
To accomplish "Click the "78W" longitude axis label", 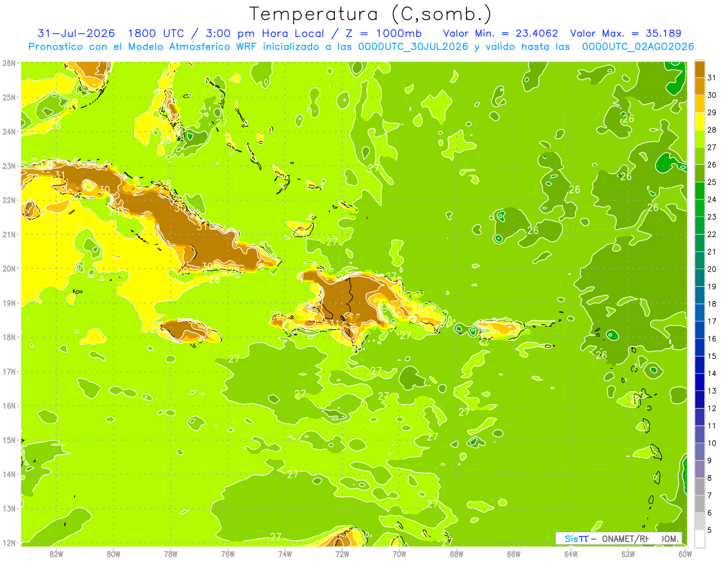I will [x=170, y=554].
